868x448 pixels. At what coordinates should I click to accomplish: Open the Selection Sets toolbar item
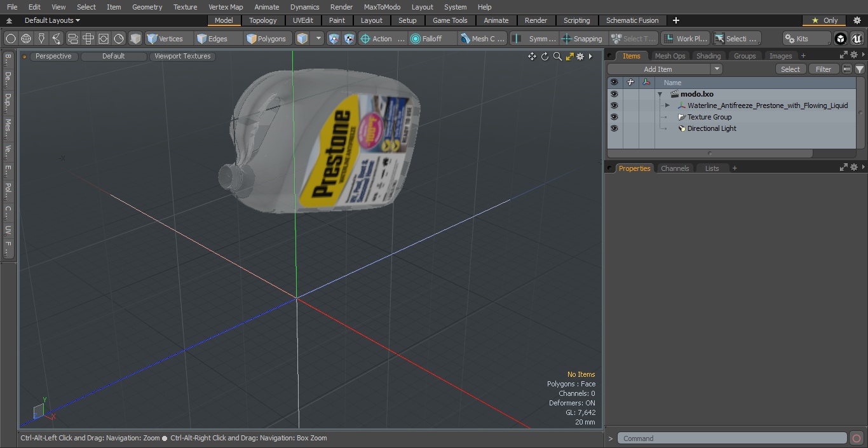click(x=736, y=39)
